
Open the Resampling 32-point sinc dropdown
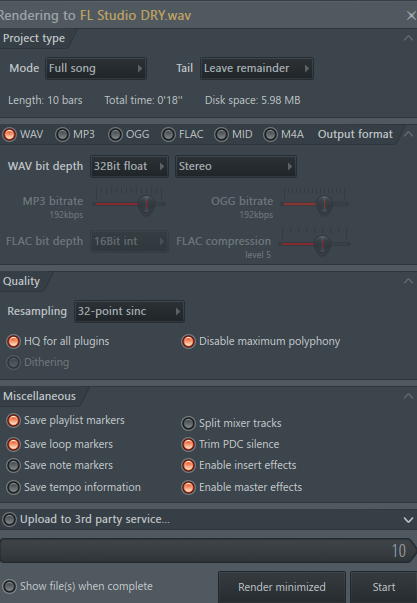tap(129, 311)
